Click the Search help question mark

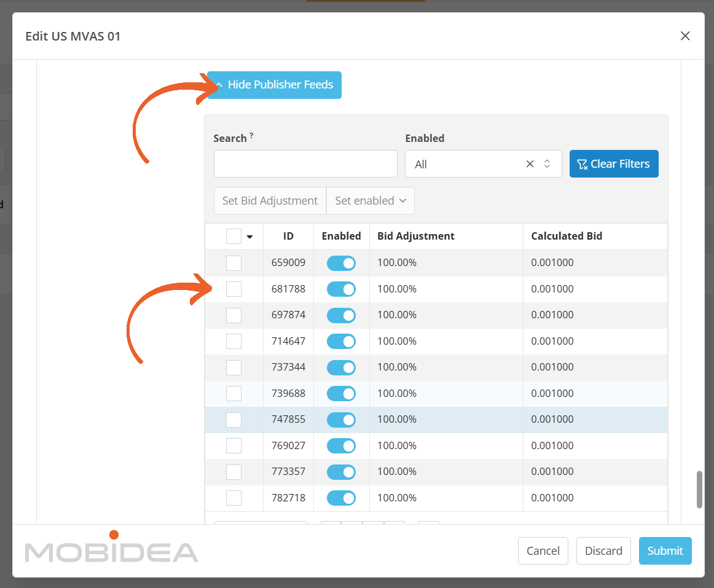[x=251, y=135]
